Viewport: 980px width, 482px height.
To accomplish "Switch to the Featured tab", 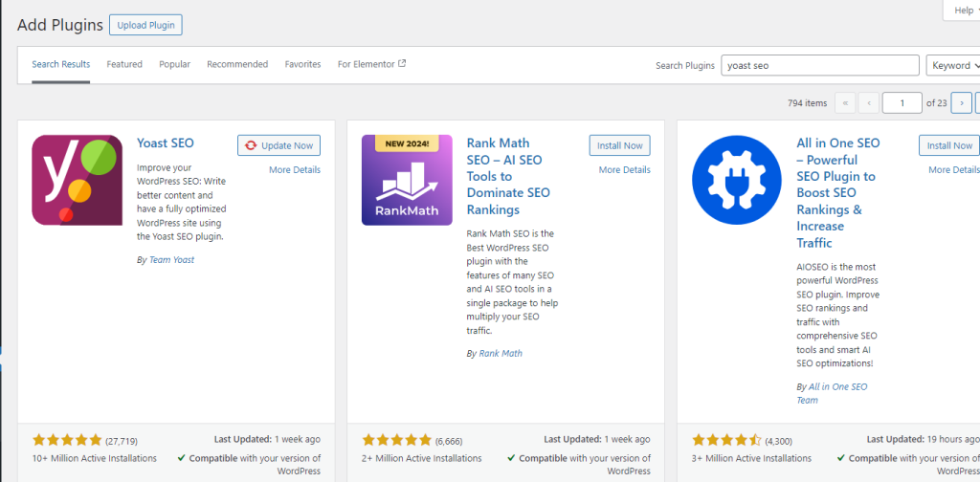I will tap(124, 64).
